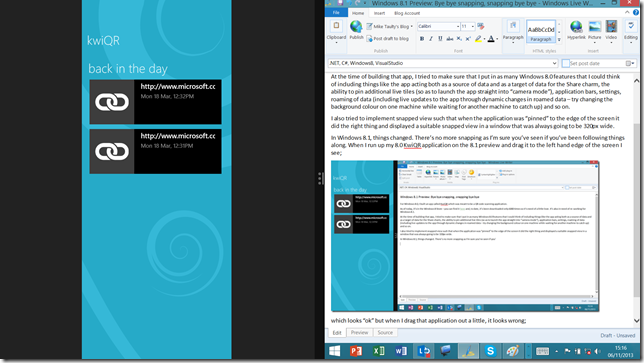
Task: Toggle Bold formatting
Action: 422,39
